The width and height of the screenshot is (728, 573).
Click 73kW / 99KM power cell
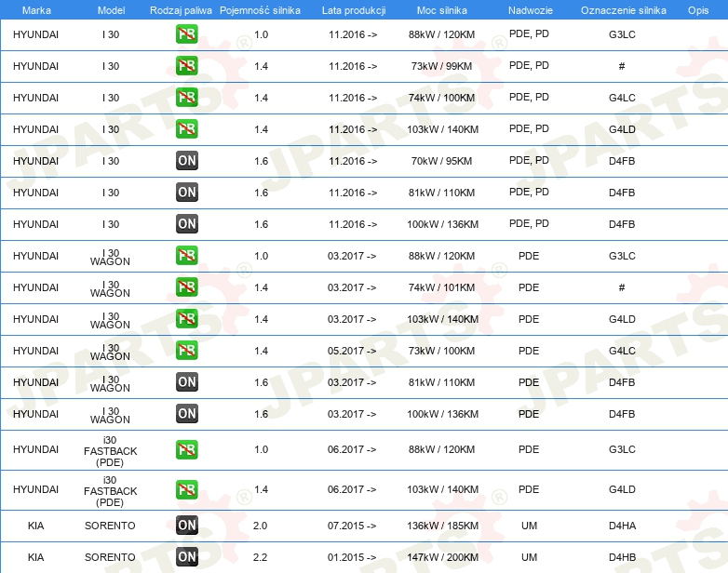(x=441, y=66)
